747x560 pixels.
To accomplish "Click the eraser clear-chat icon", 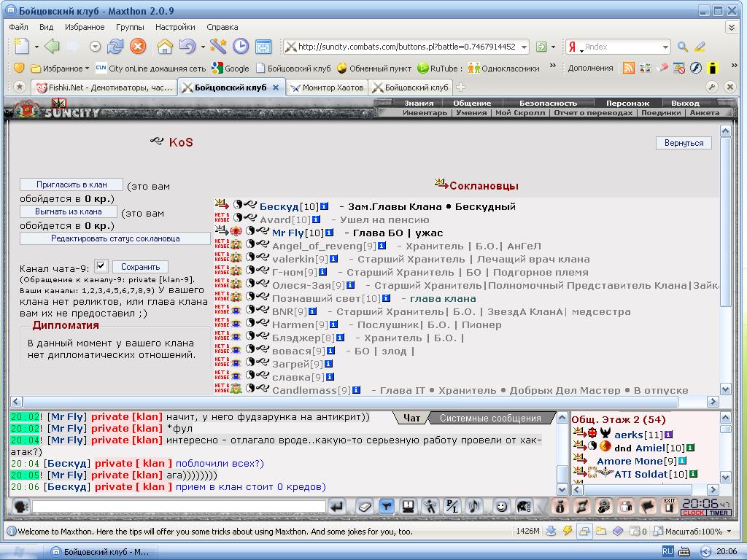I will click(365, 506).
